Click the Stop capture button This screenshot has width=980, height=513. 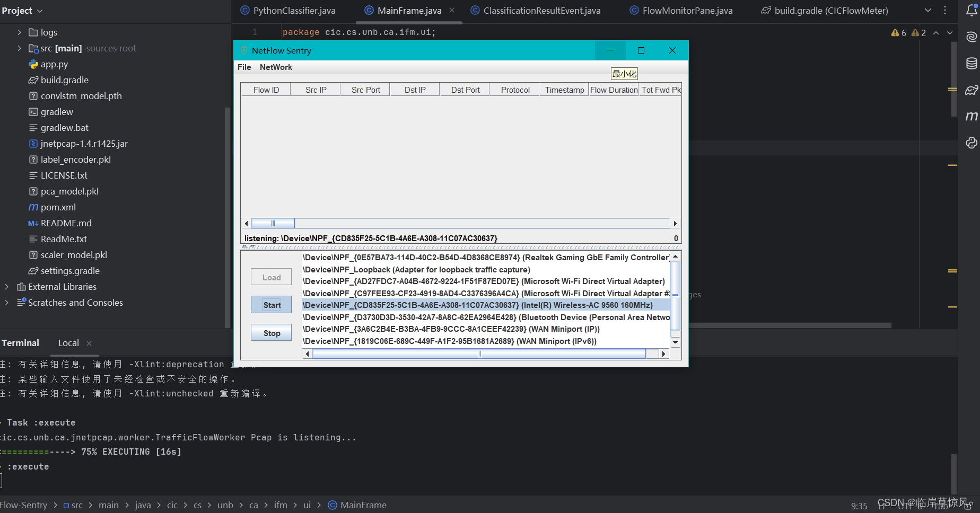point(272,333)
